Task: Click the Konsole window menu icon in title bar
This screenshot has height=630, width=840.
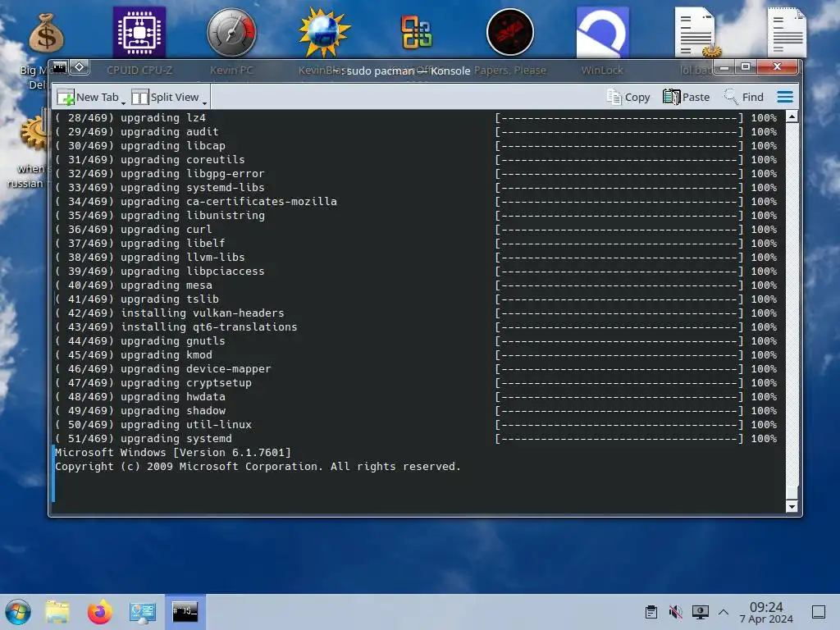Action: [60, 67]
